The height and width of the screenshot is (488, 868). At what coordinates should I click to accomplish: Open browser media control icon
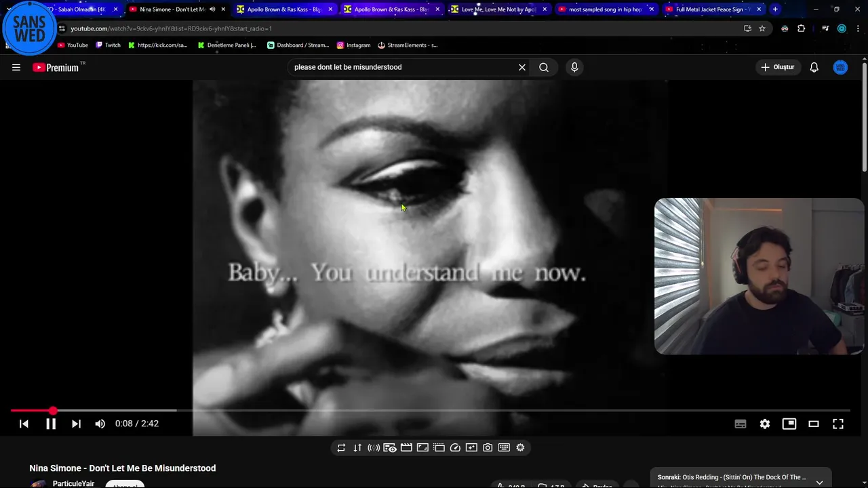click(825, 28)
